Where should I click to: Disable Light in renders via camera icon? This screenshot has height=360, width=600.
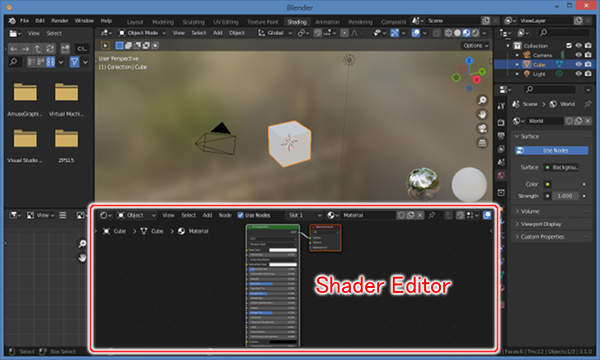[588, 73]
